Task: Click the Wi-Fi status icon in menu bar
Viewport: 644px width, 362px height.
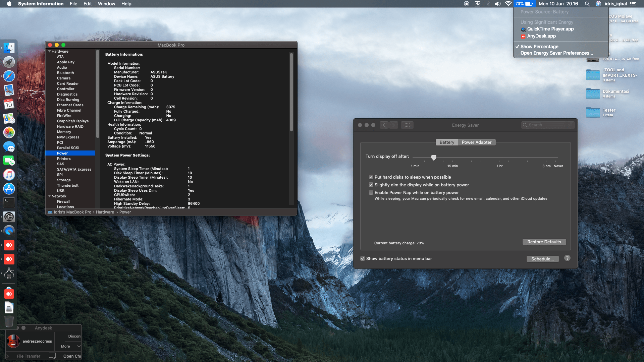Action: click(508, 4)
